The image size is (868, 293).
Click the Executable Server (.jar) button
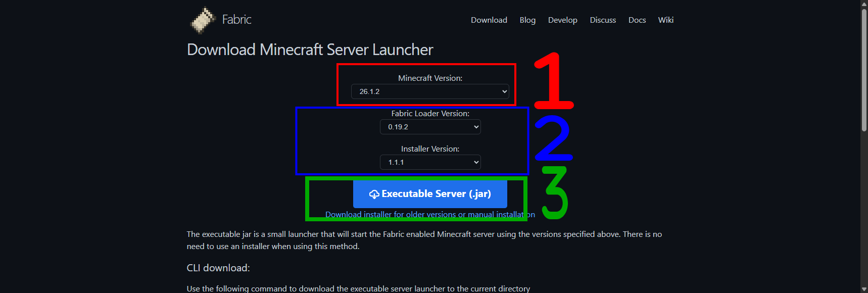[x=430, y=194]
